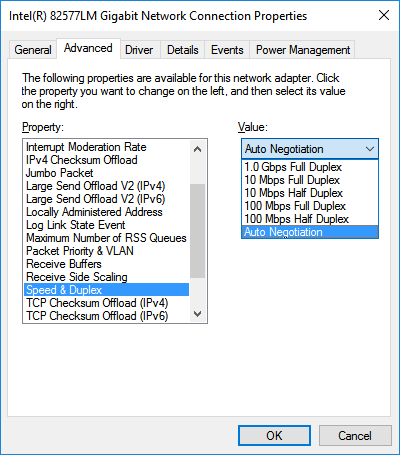
Task: Click the property list scrollbar thumb
Action: pos(197,231)
